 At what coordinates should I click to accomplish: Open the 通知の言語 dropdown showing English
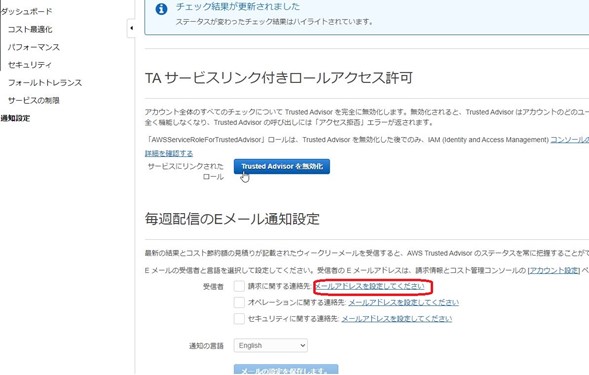270,345
